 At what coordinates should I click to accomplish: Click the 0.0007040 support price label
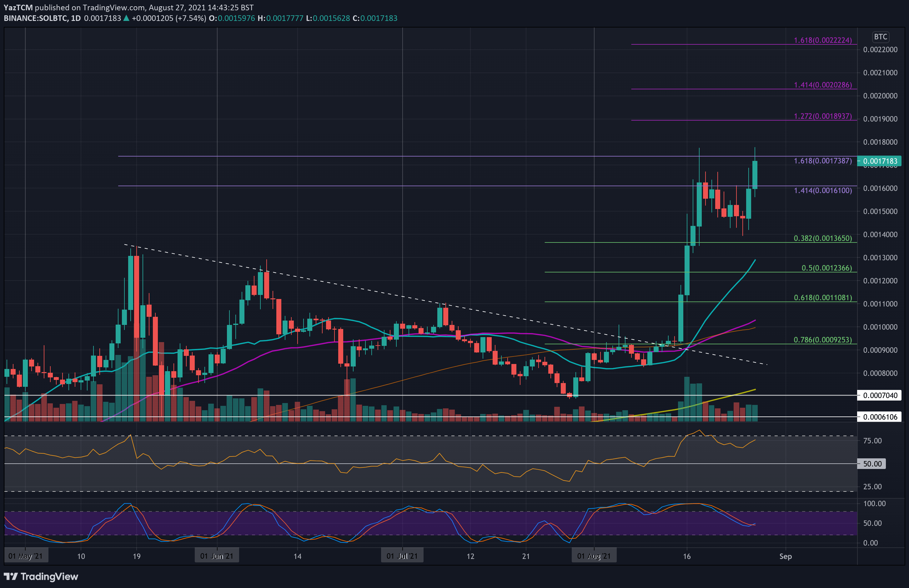coord(880,395)
